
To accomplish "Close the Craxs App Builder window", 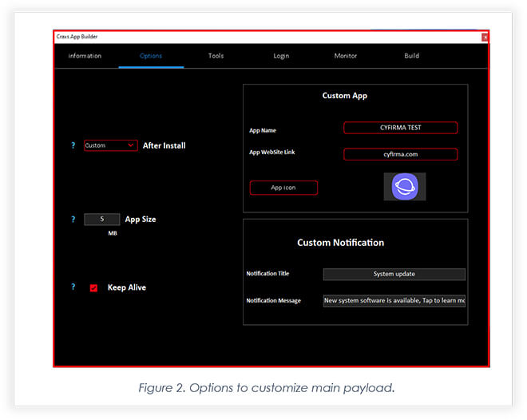I will (x=485, y=38).
